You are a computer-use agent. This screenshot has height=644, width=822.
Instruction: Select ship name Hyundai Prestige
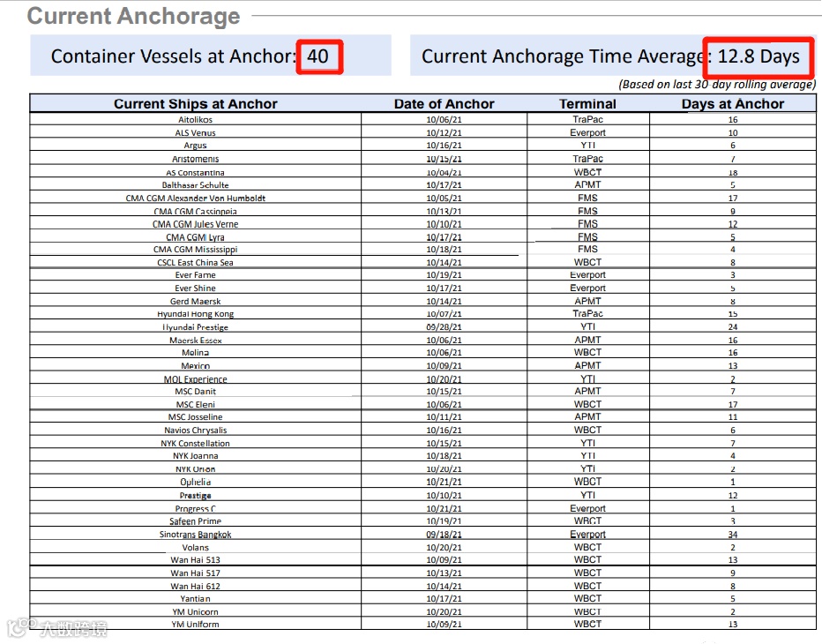[x=195, y=326]
